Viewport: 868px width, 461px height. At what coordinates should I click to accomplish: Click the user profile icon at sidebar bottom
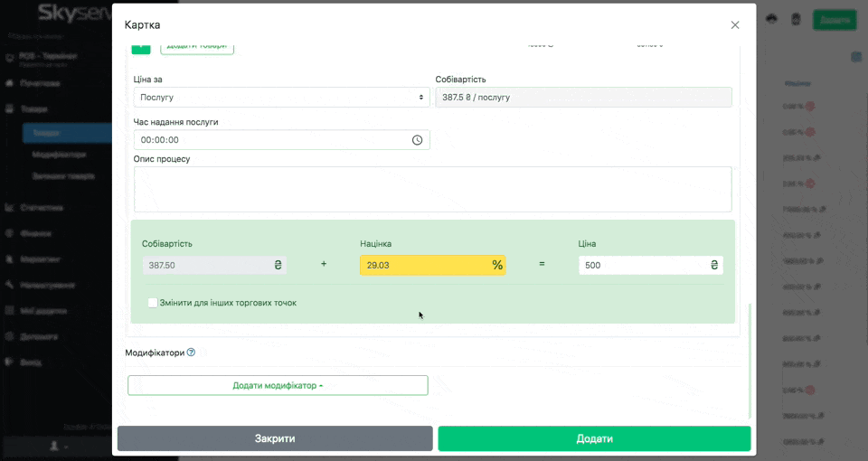coord(55,446)
